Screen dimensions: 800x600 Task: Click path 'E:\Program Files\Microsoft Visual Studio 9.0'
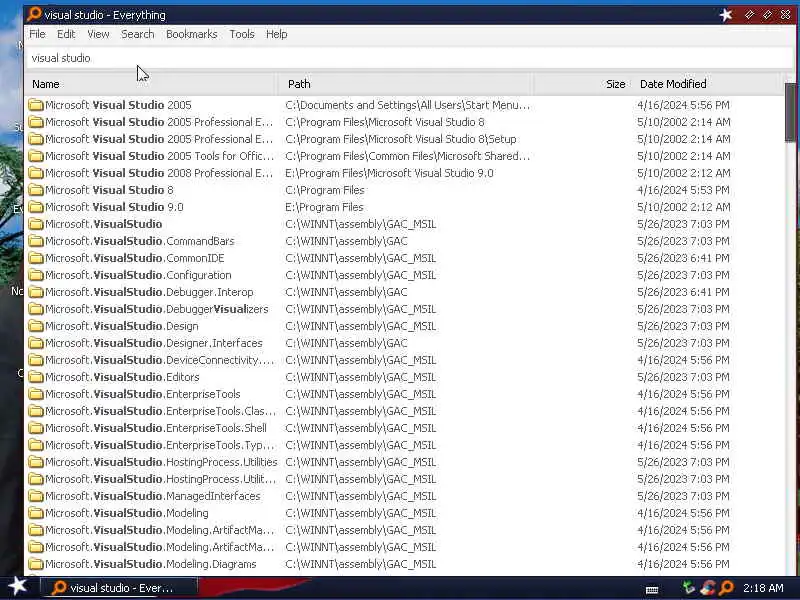[389, 173]
